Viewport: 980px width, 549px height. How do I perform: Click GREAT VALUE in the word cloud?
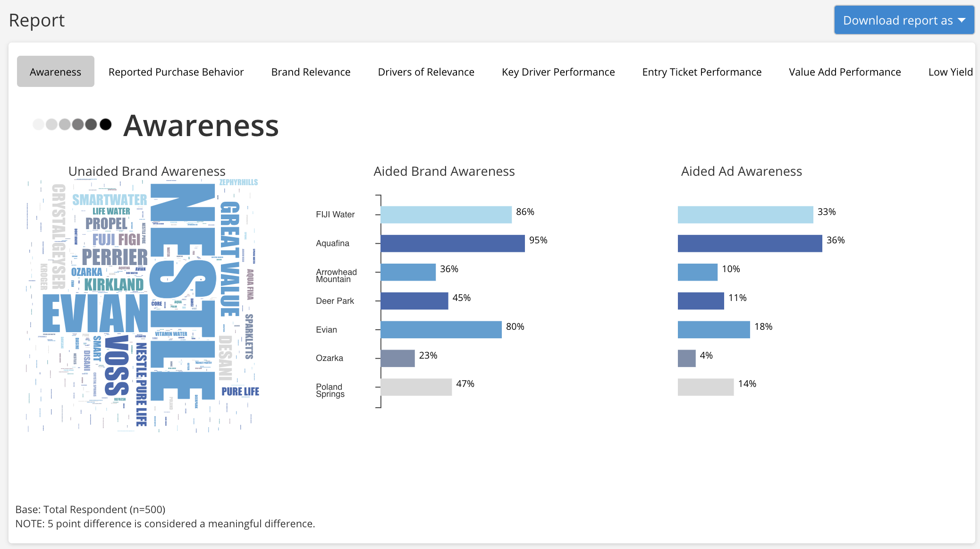230,259
